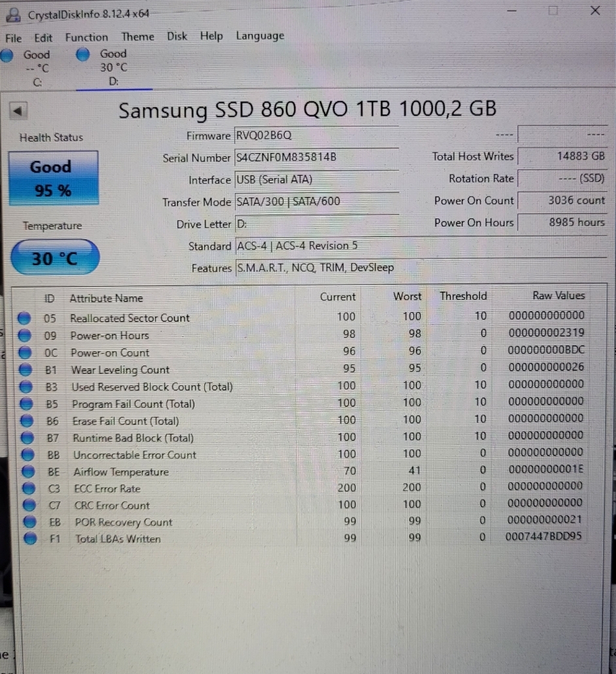Click the Raw Values column header
The image size is (616, 674).
pos(558,295)
